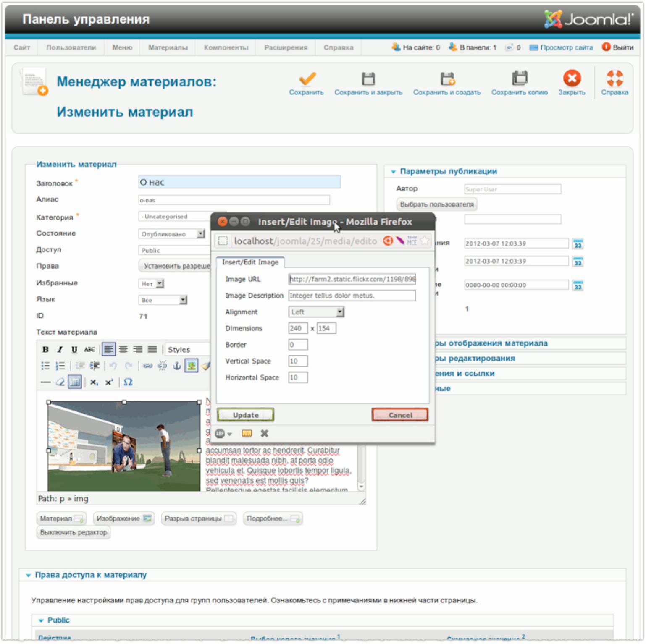646x644 pixels.
Task: Open the Материалы menu
Action: coord(168,47)
